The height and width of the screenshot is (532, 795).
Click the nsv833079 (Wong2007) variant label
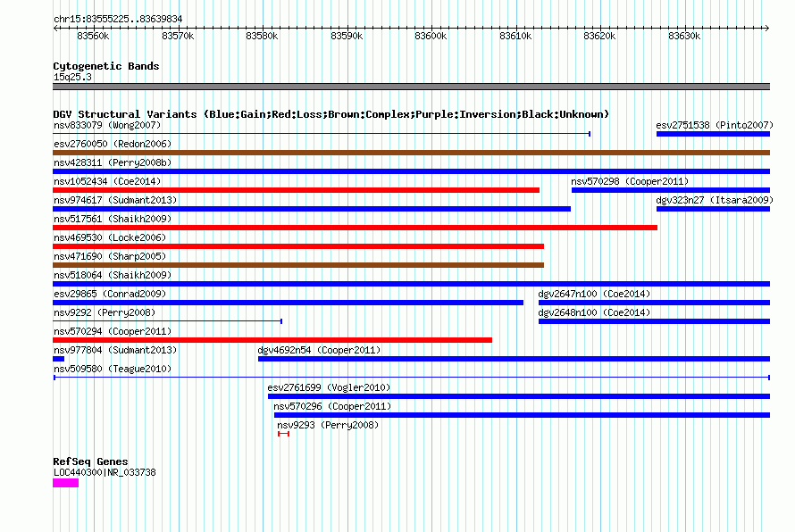tap(107, 125)
